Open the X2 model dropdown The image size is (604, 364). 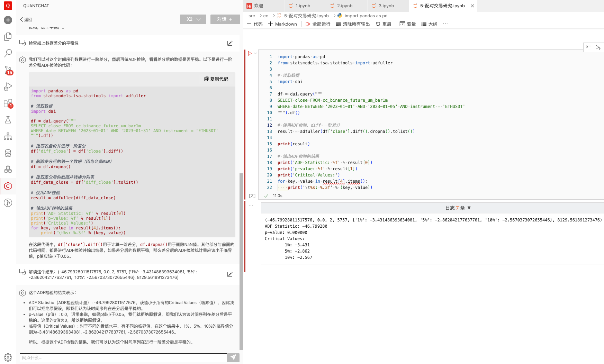pos(193,19)
